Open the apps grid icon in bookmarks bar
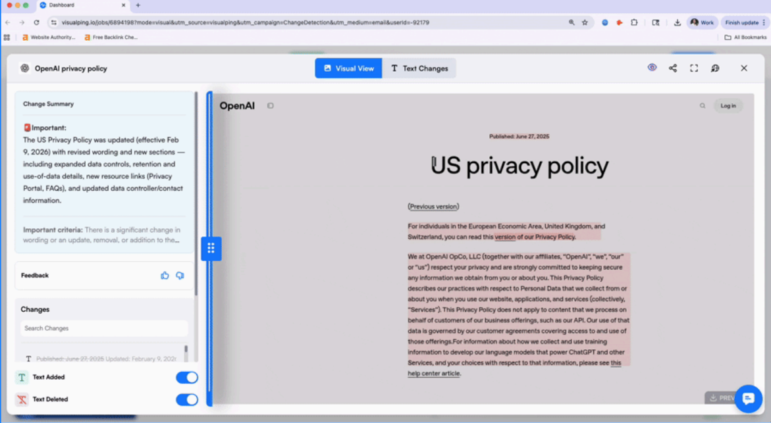Screen dimensions: 771x423 coord(7,37)
